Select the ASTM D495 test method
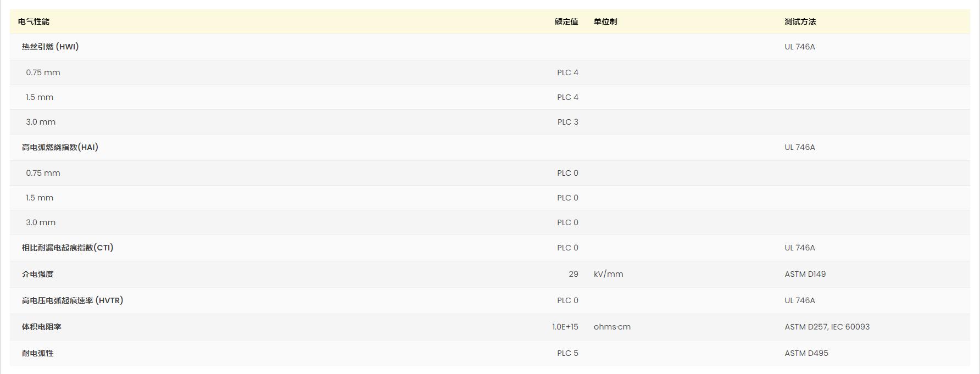The height and width of the screenshot is (374, 980). pos(806,353)
